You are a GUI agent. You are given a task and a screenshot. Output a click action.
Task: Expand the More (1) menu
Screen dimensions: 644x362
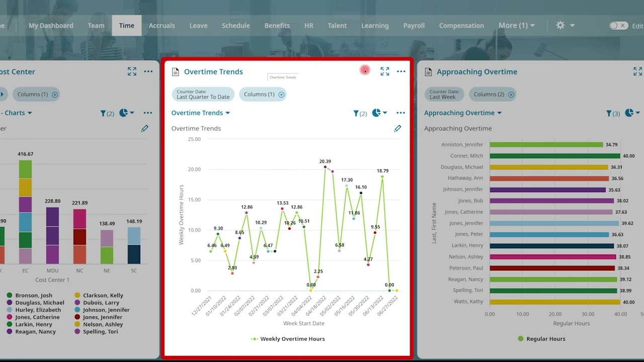(517, 26)
